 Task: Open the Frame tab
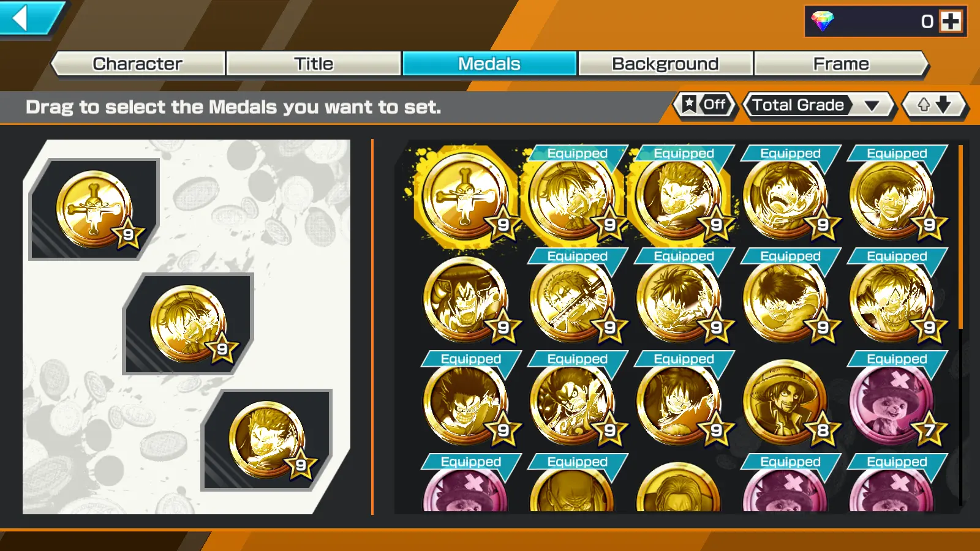point(841,64)
